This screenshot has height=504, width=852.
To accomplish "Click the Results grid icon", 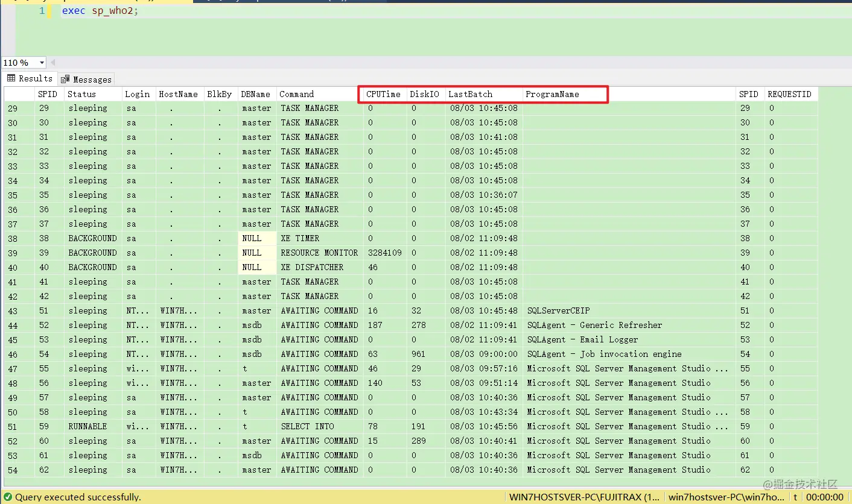I will click(11, 79).
